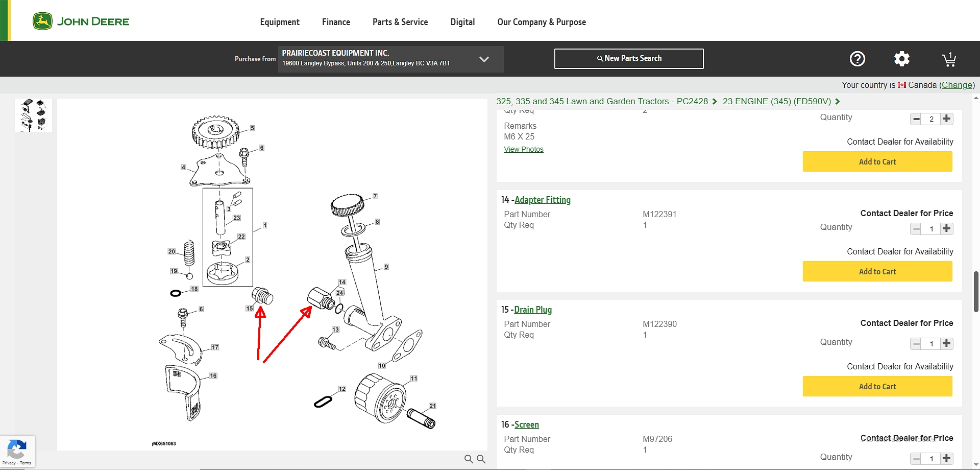Click callout 20 spring label
This screenshot has width=980, height=470.
point(171,251)
